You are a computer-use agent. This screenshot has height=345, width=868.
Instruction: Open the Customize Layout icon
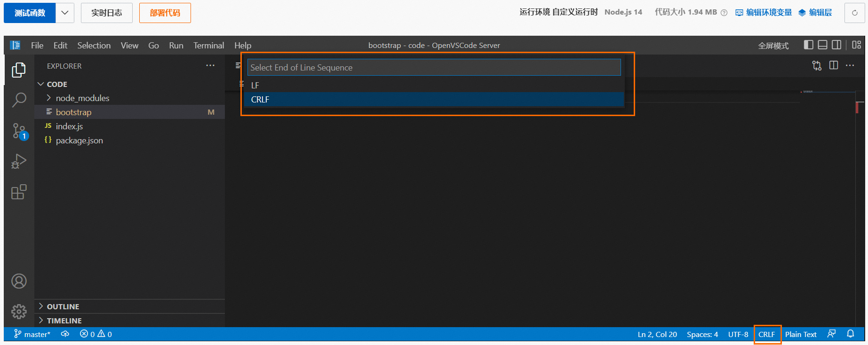[x=856, y=45]
